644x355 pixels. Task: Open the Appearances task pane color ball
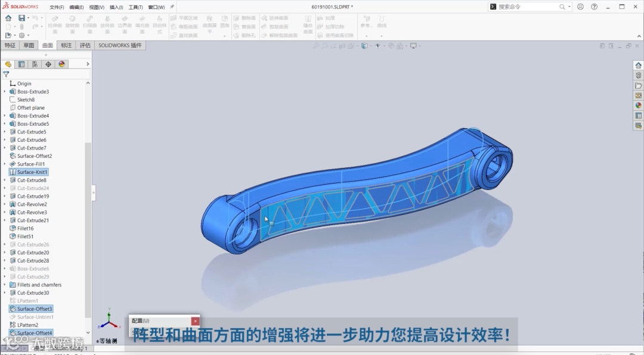click(638, 105)
